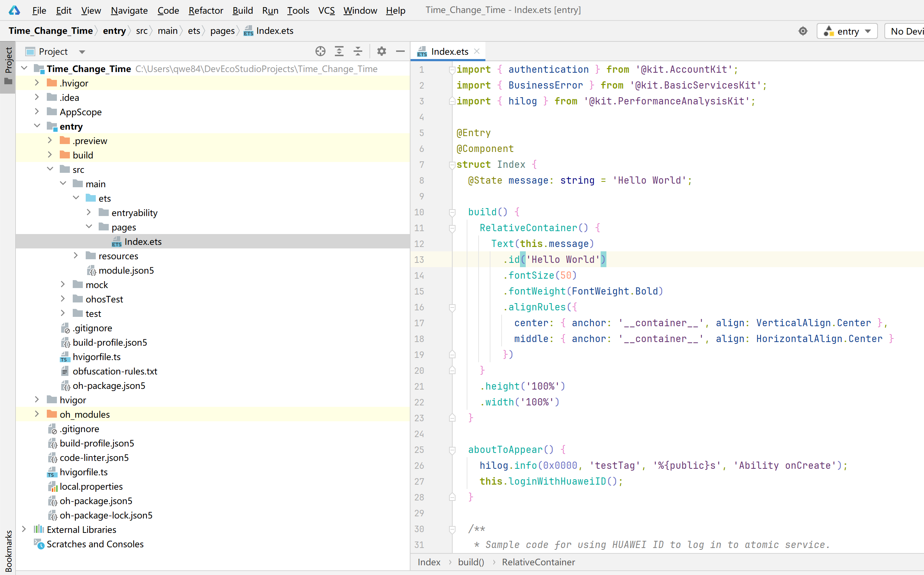Expand External Libraries node
The height and width of the screenshot is (575, 924).
24,529
